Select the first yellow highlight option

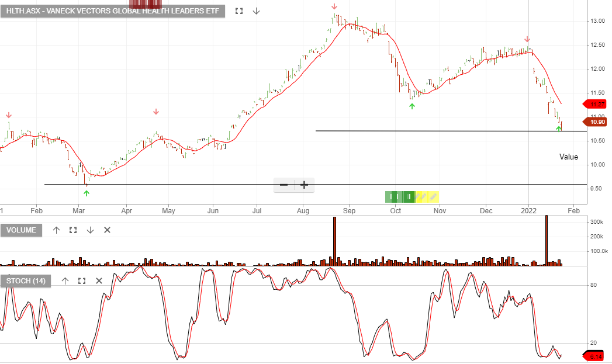pos(417,197)
